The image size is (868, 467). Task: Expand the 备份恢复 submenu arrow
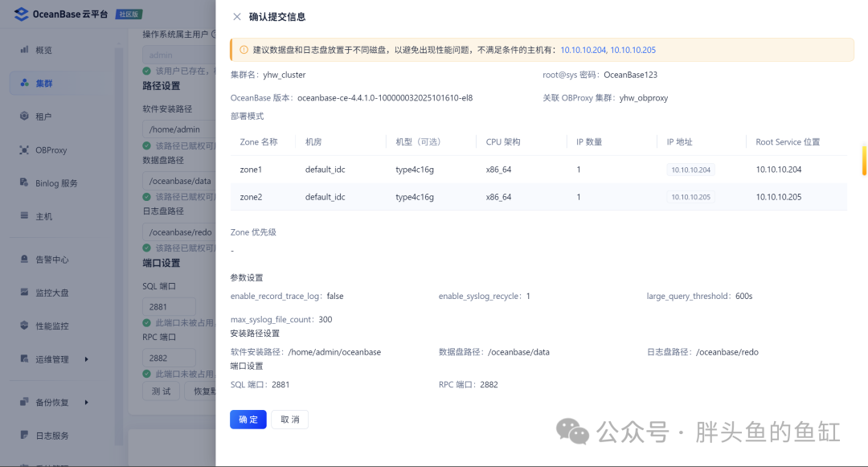click(x=86, y=402)
